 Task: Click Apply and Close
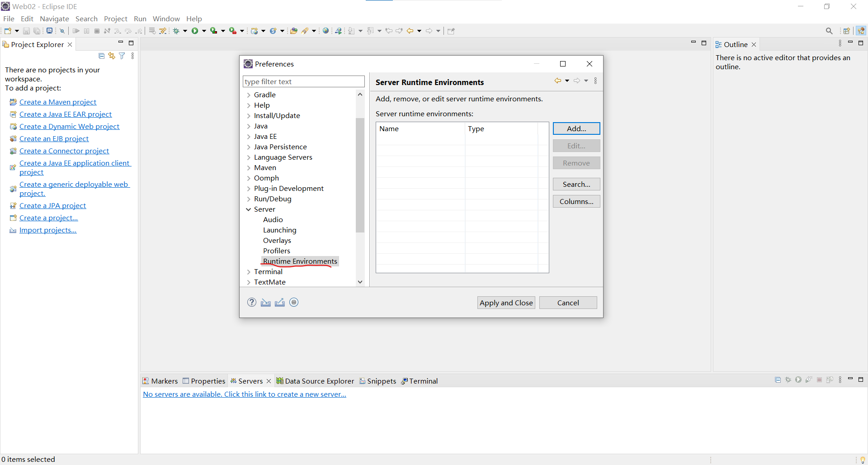click(x=506, y=303)
